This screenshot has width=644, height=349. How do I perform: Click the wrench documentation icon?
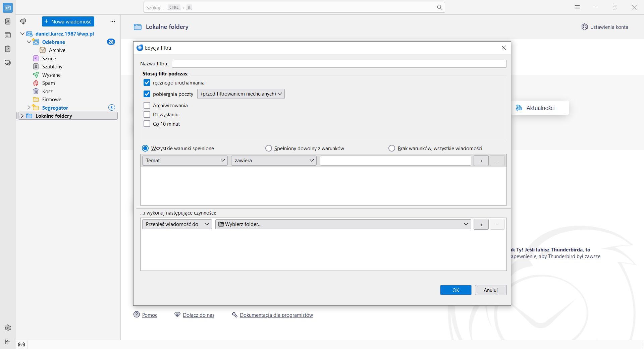click(x=234, y=314)
